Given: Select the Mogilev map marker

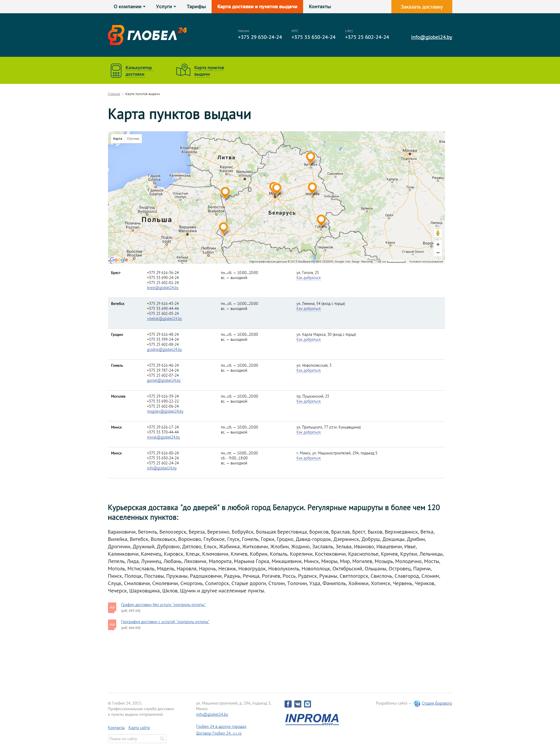Looking at the screenshot, I should 312,188.
